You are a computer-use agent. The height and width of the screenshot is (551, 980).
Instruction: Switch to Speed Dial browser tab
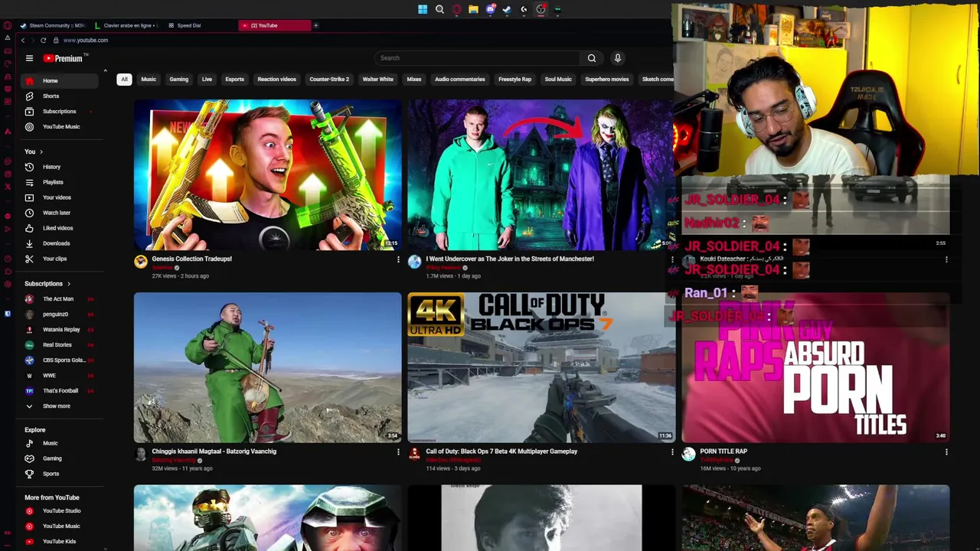(x=199, y=25)
